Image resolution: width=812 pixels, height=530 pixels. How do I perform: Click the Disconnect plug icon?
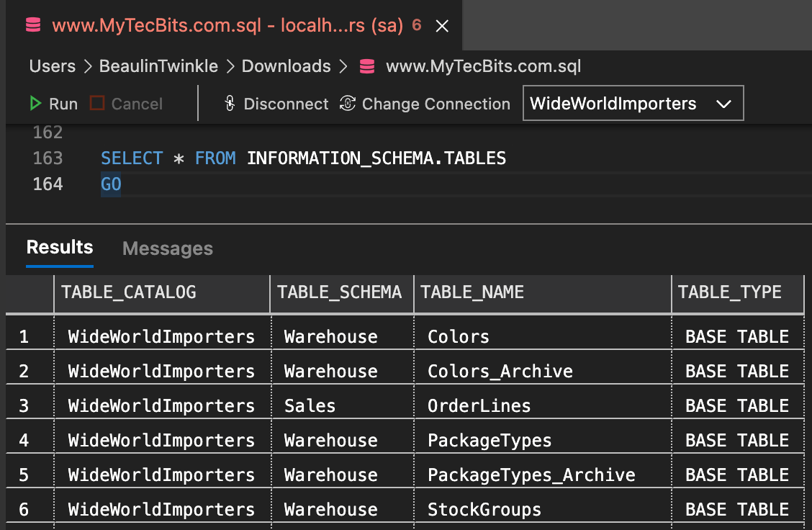[x=230, y=104]
